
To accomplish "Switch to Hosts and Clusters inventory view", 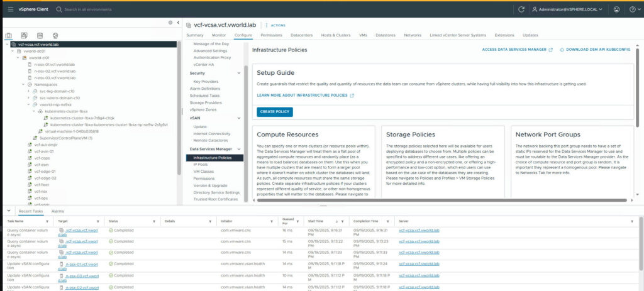I will pos(8,35).
